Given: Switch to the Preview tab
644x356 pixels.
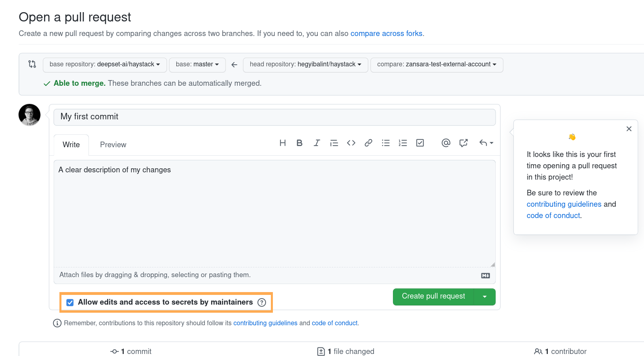Looking at the screenshot, I should pyautogui.click(x=113, y=145).
